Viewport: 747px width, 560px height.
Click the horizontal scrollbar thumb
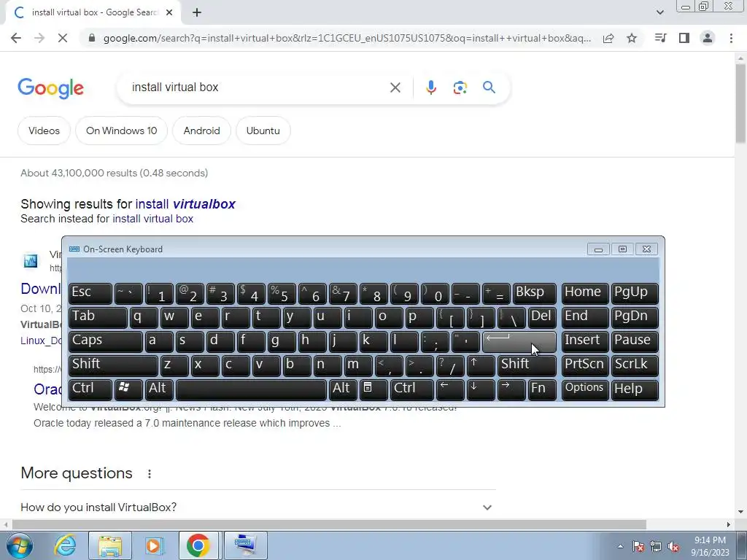(x=329, y=524)
